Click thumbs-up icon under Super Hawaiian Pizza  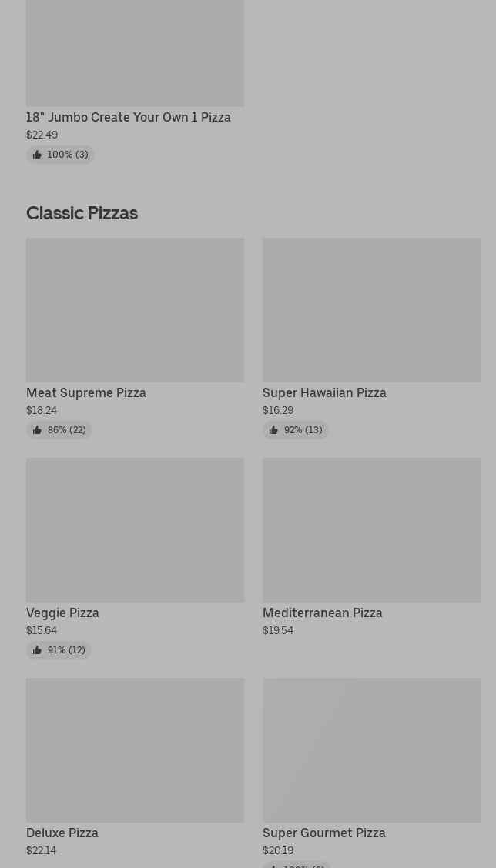(273, 430)
